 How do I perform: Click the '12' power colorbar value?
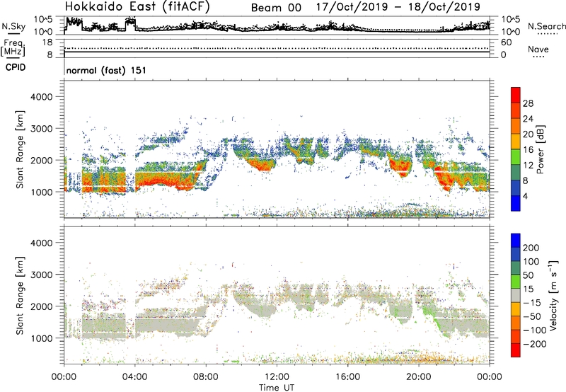[528, 166]
